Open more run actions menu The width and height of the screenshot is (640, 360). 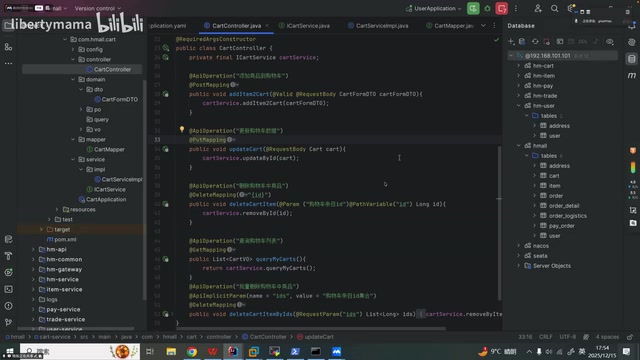(516, 8)
